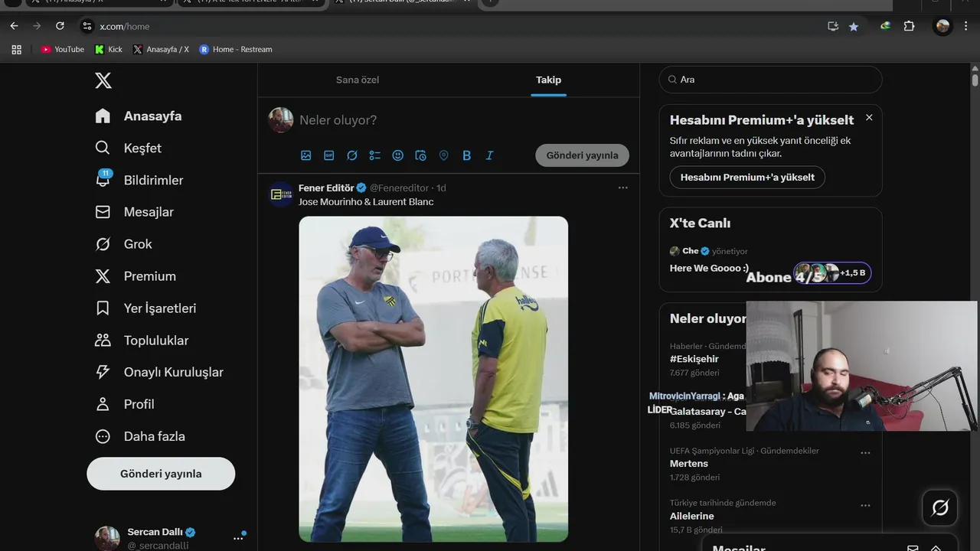Open options dots for Ailelerine trend
Viewport: 980px width, 551px height.
pyautogui.click(x=865, y=506)
